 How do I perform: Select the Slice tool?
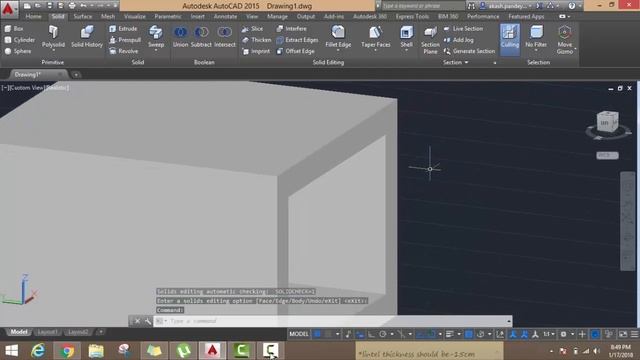tap(252, 29)
